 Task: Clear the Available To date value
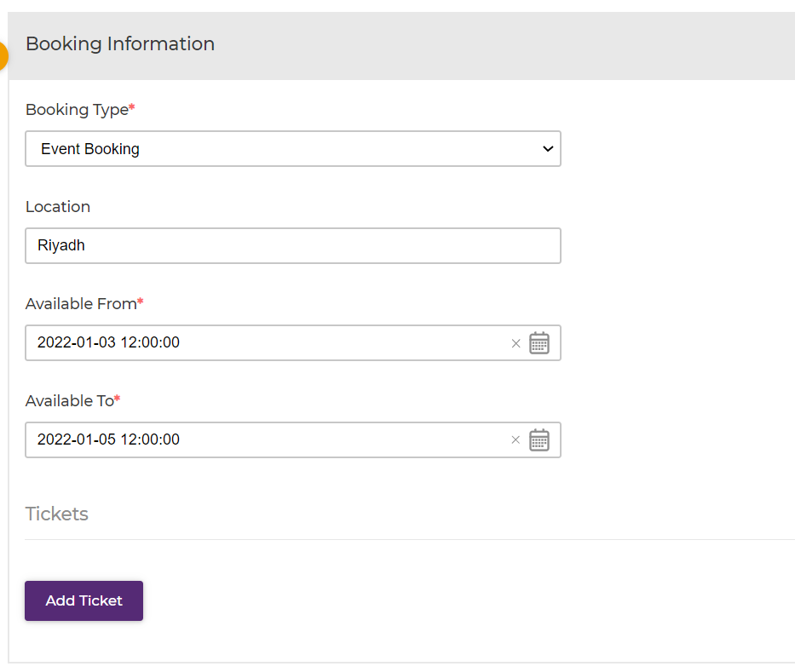[516, 440]
